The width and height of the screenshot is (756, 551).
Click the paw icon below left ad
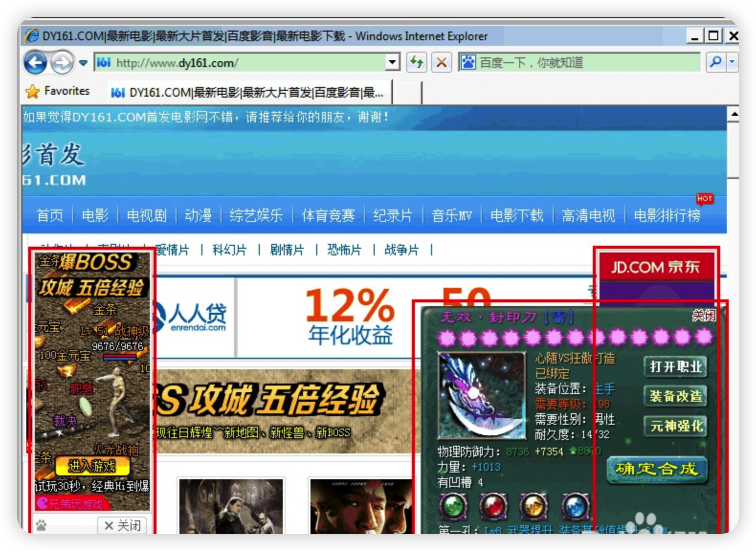click(x=42, y=526)
